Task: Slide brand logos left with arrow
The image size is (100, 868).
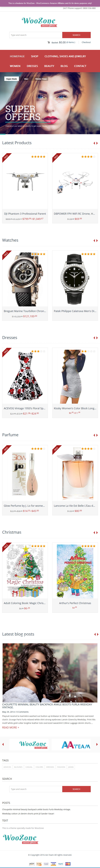Action: [x=3, y=744]
